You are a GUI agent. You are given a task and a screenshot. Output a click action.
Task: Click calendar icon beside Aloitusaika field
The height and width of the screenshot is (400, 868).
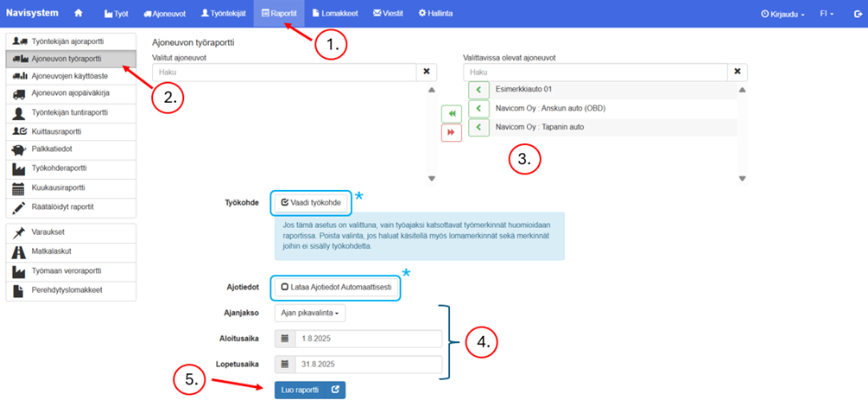coord(285,339)
